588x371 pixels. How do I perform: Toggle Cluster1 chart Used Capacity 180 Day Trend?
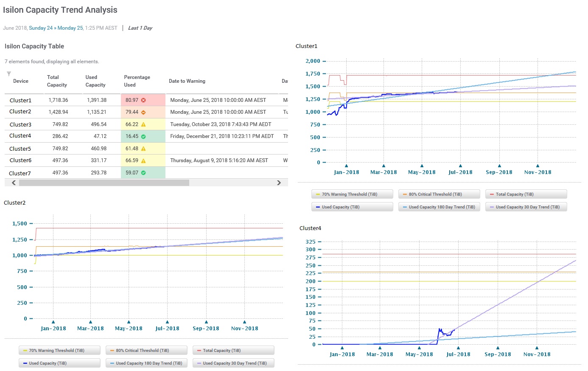[439, 207]
